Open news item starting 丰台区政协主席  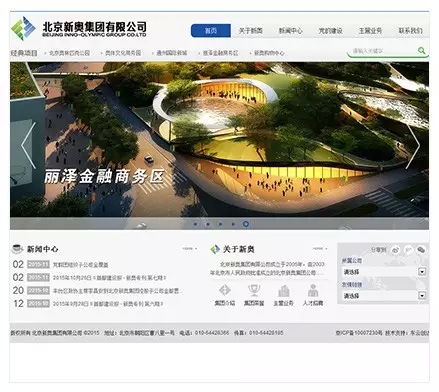tap(117, 291)
